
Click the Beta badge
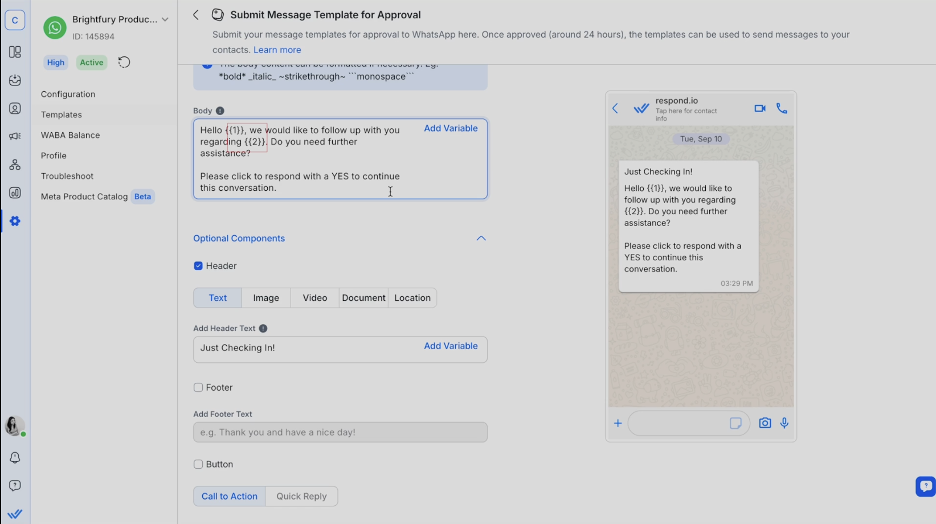click(x=143, y=196)
